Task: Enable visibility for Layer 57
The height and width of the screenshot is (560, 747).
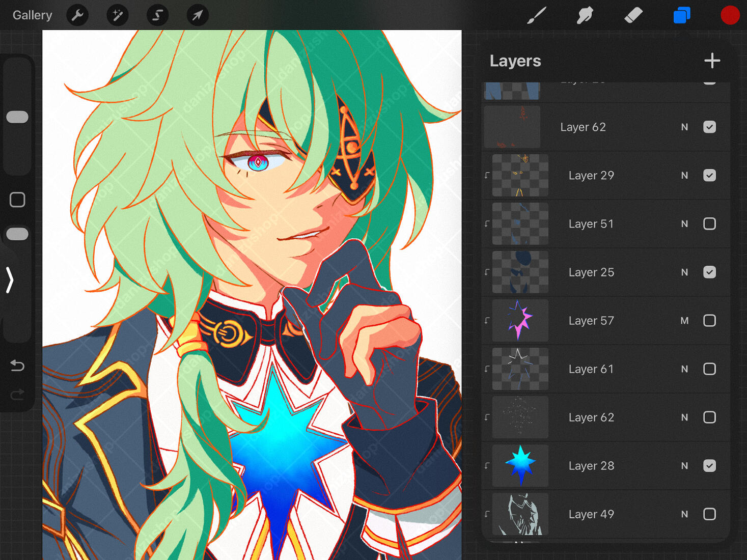Action: (709, 320)
